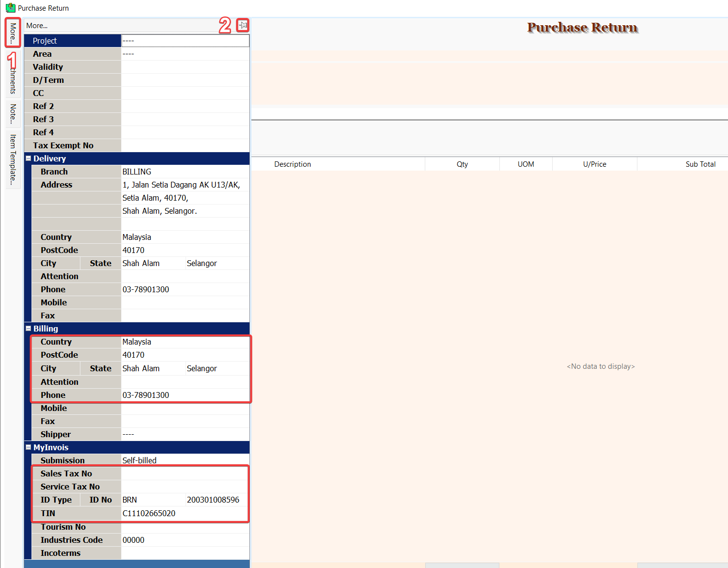Click the Tax Exempt No field
728x568 pixels.
point(185,145)
